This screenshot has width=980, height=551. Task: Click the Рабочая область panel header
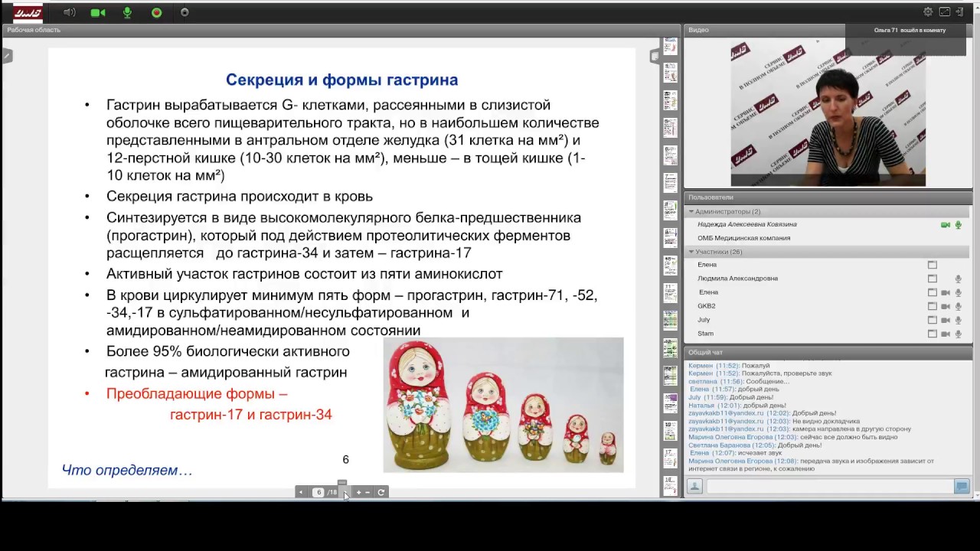click(341, 30)
